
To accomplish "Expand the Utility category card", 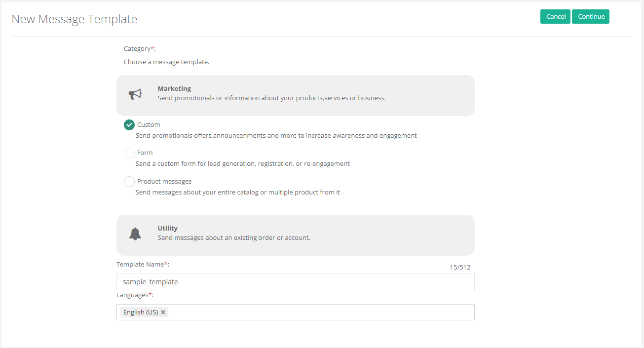I will tap(295, 235).
